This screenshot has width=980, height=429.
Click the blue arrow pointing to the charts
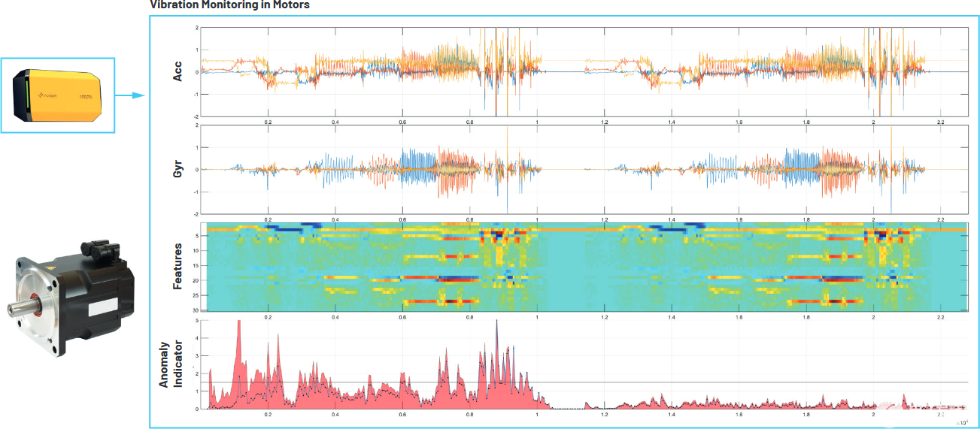pyautogui.click(x=129, y=95)
